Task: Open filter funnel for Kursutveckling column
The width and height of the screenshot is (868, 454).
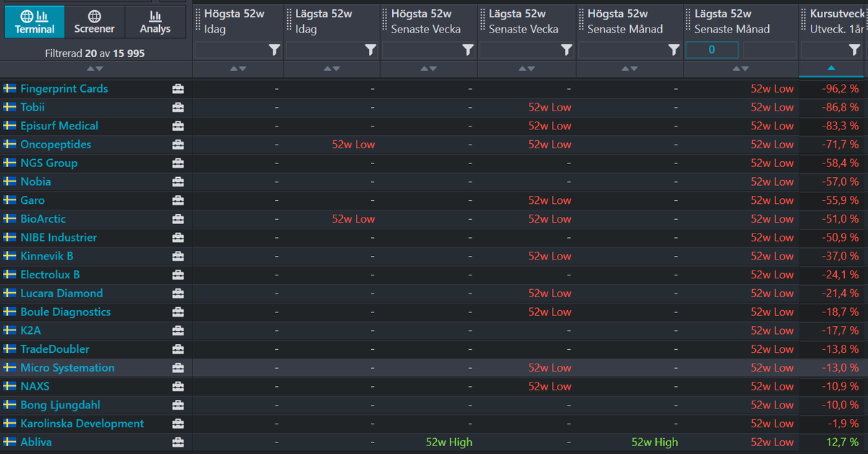Action: click(x=854, y=50)
